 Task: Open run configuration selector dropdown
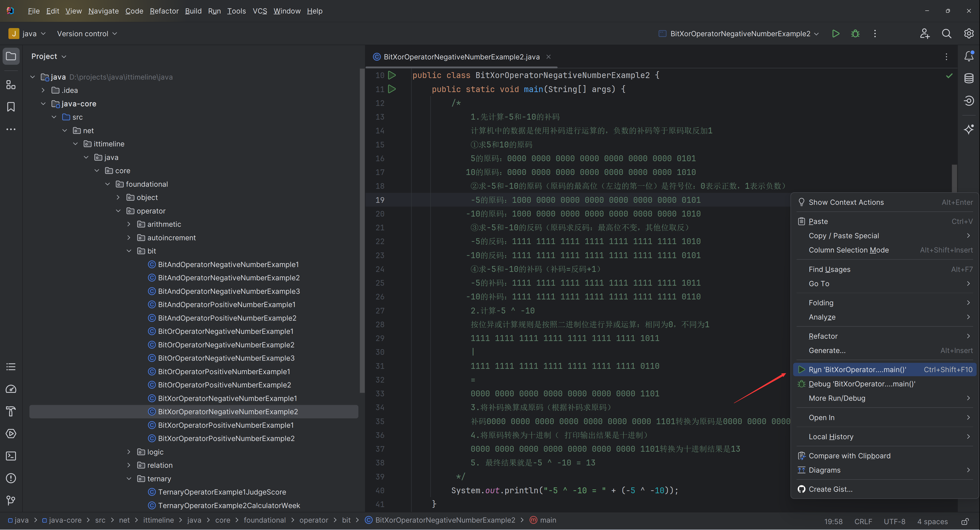739,33
